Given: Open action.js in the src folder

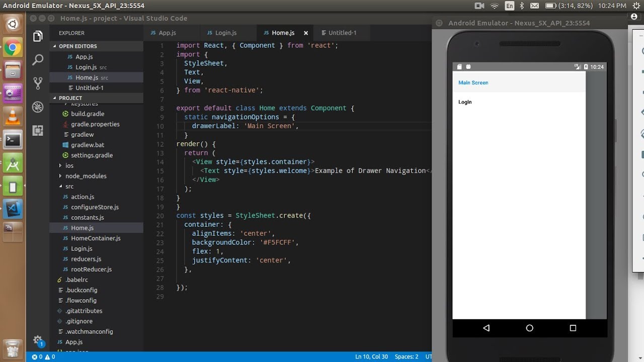Looking at the screenshot, I should [x=96, y=197].
